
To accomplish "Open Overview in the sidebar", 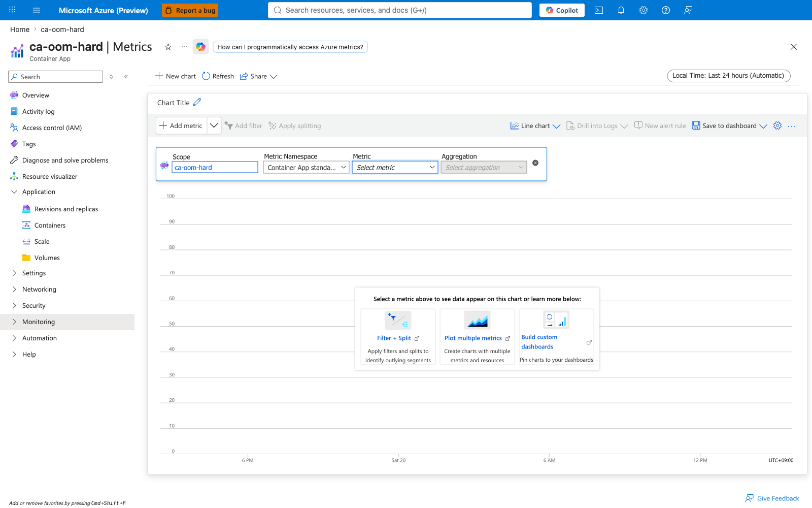I will tap(36, 95).
